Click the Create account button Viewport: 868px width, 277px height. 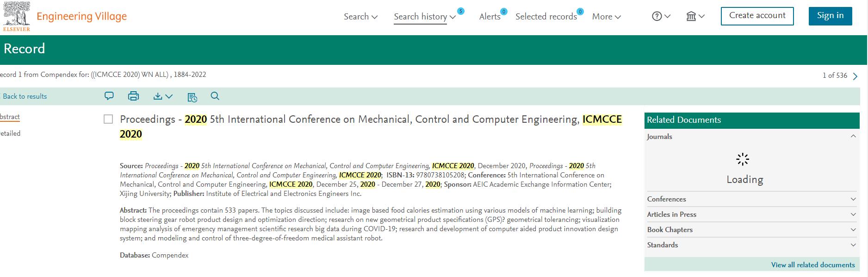[x=757, y=16]
